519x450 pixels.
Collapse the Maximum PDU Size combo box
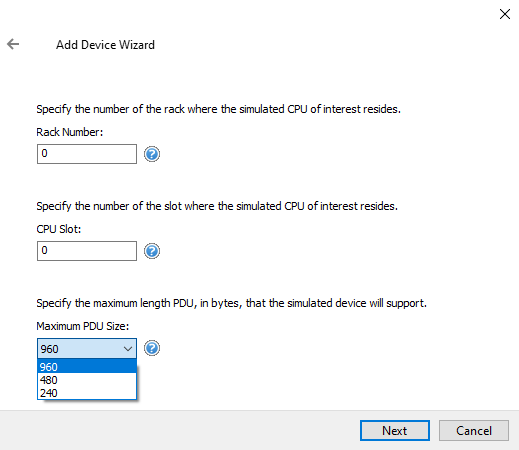[x=87, y=349]
